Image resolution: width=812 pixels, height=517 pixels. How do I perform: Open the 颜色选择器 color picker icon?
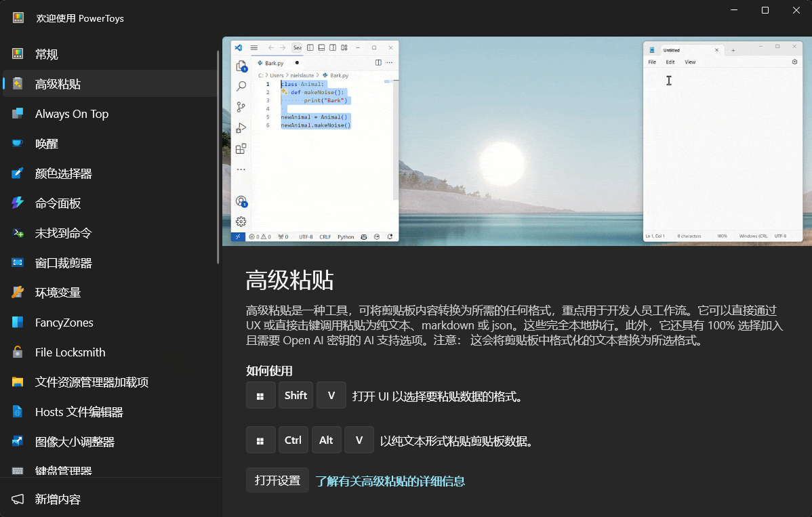tap(18, 173)
